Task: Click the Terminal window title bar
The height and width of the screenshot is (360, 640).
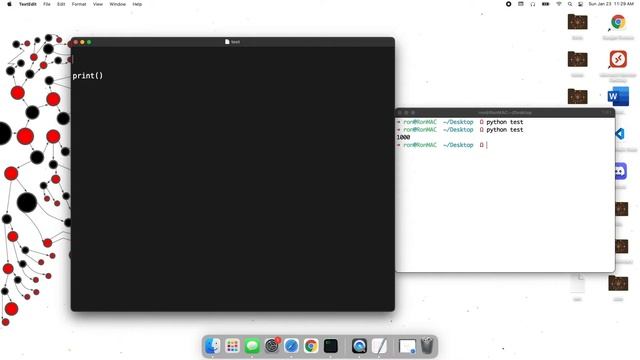Action: pos(505,112)
